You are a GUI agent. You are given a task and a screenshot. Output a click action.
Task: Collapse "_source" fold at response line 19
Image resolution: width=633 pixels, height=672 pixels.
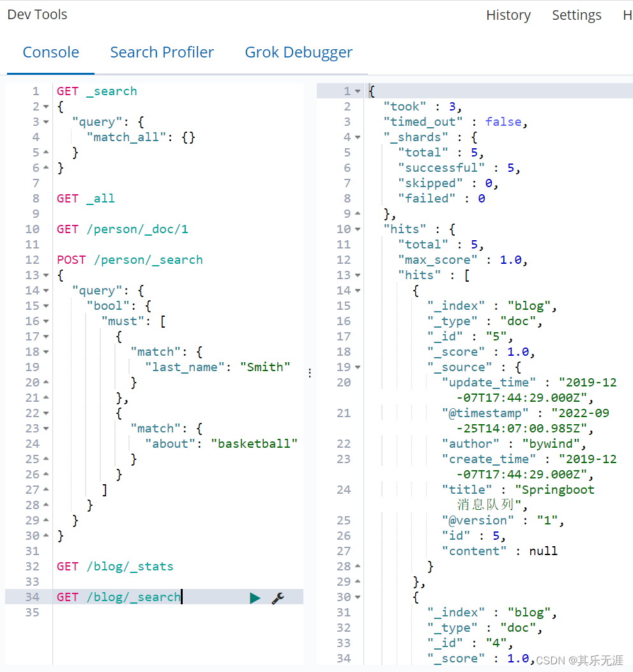tap(358, 367)
